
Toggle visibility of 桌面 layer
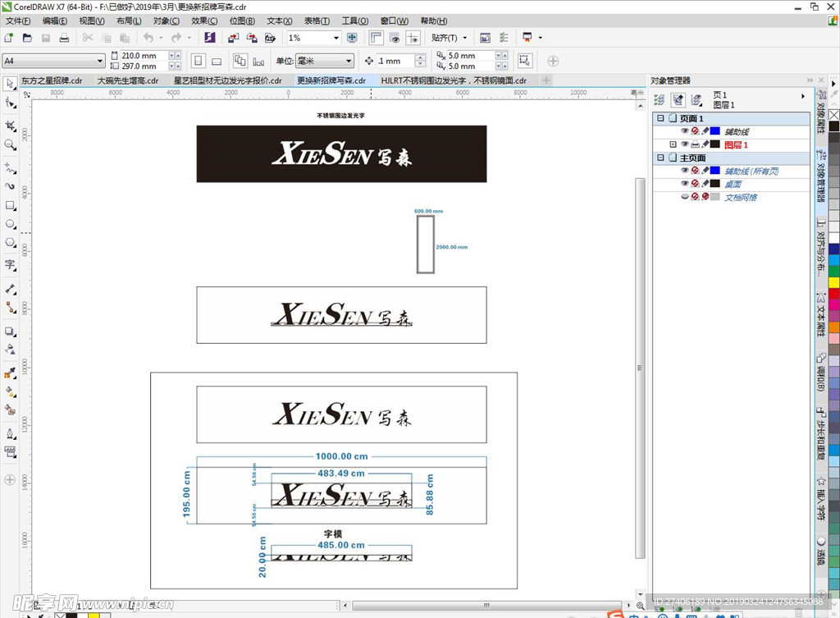pos(684,184)
